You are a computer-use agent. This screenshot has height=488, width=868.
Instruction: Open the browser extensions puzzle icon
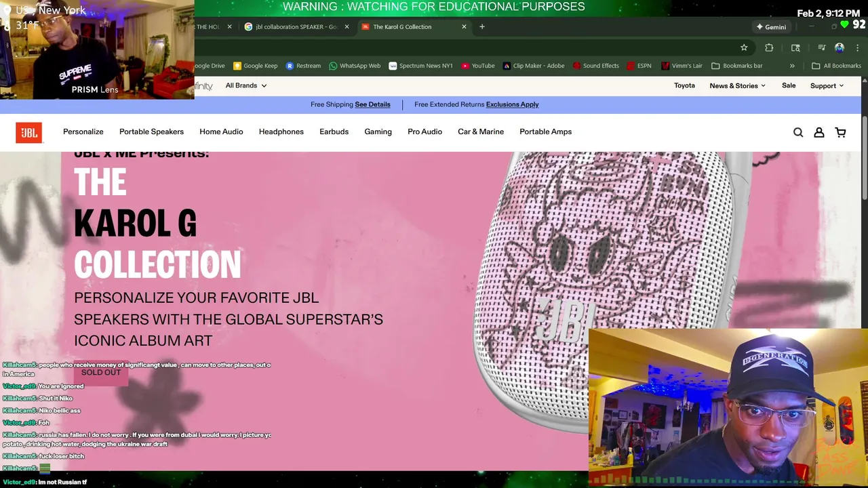pos(769,47)
